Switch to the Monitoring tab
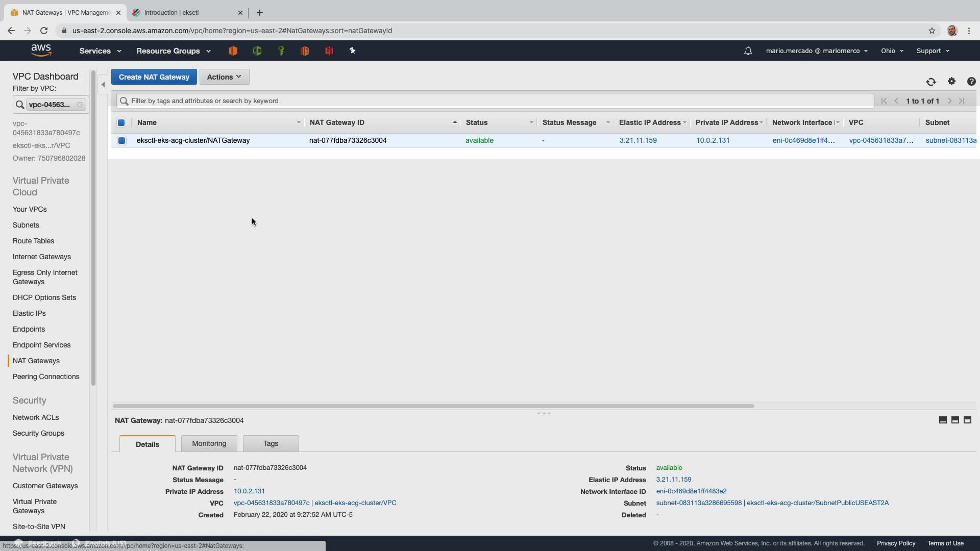 (x=209, y=443)
